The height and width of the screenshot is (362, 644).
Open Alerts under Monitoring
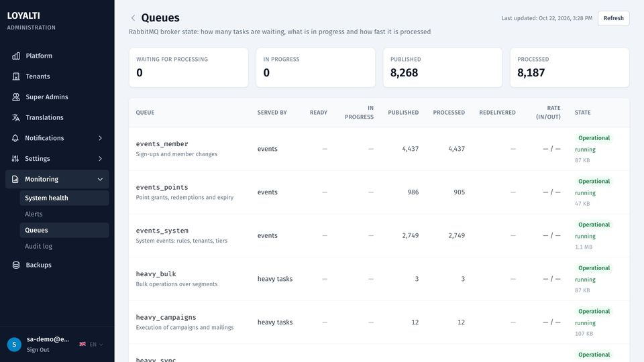64,214
